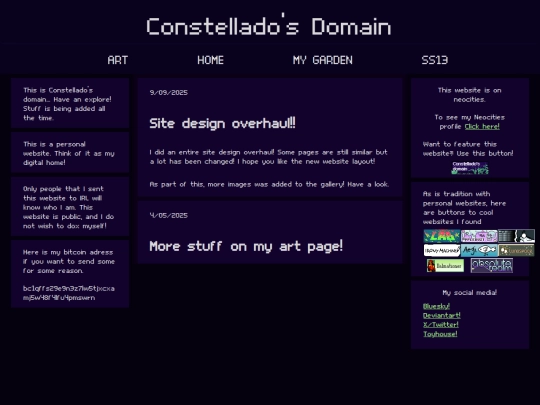Click the bitcoin address text starting bc1qff
The height and width of the screenshot is (405, 540).
69,293
